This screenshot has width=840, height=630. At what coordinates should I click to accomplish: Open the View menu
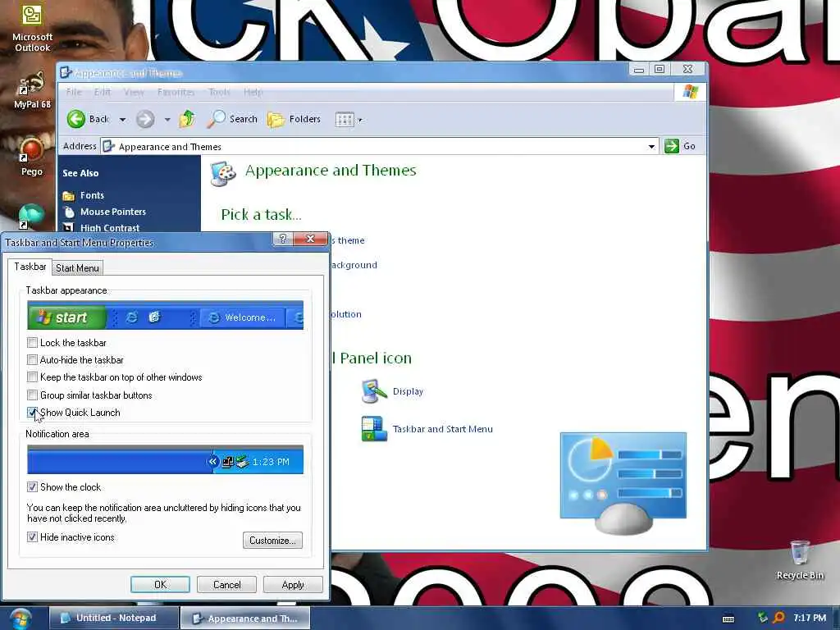134,92
